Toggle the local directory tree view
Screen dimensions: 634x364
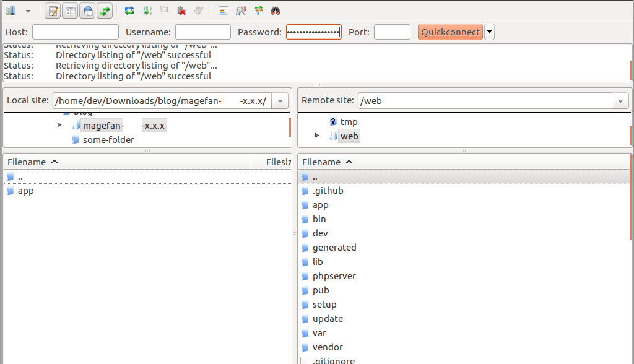pos(72,11)
